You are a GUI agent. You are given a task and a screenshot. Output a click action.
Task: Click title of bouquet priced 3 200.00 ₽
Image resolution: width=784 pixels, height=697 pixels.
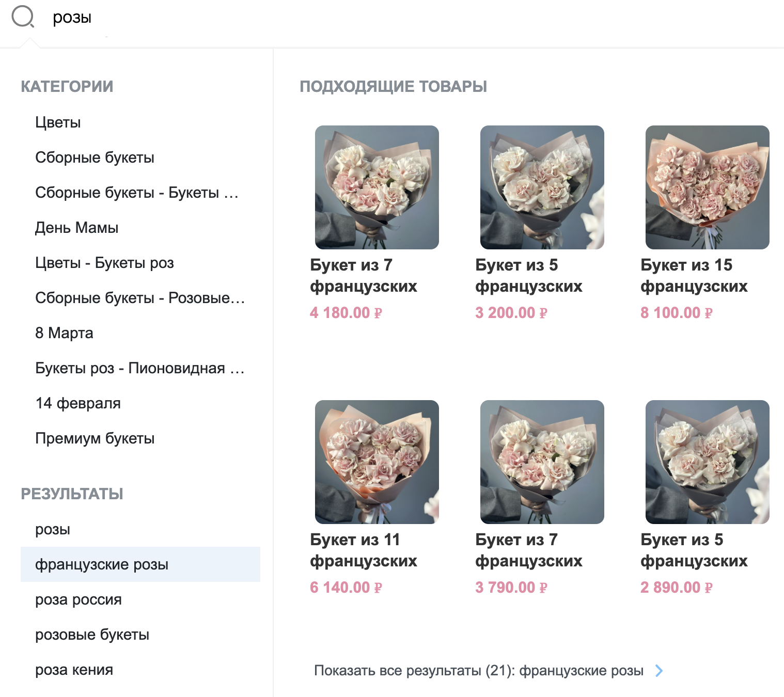pos(529,276)
